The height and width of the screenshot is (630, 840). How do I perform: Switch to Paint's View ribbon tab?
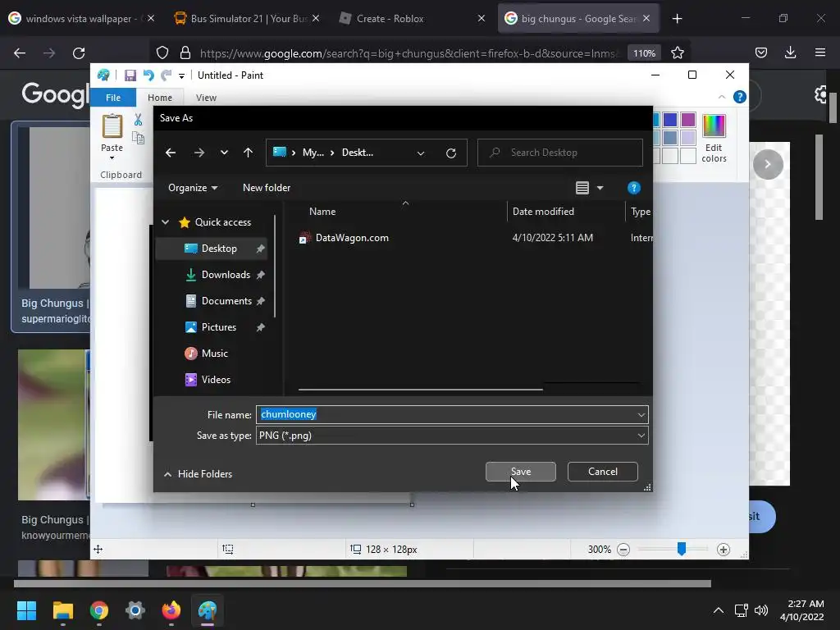pos(206,98)
